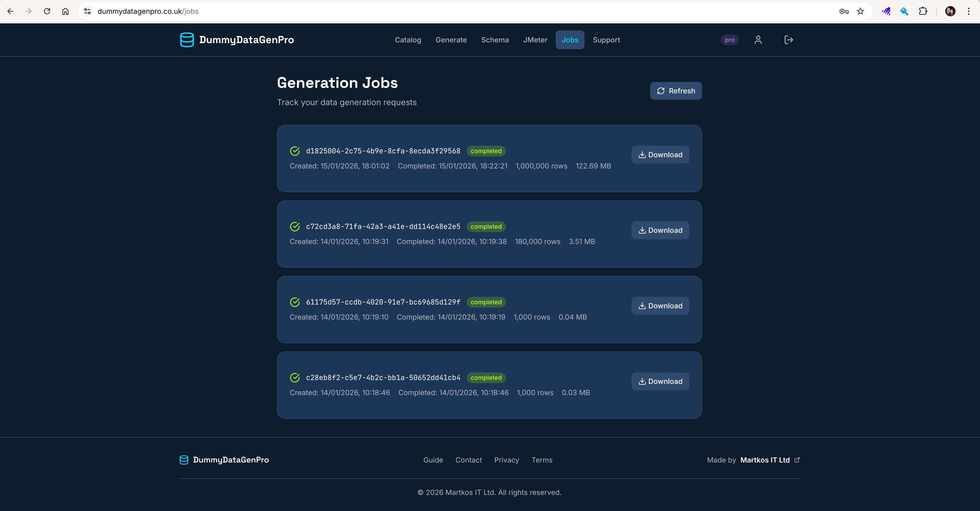Open the browser extensions puzzle icon
This screenshot has height=511, width=980.
tap(923, 11)
